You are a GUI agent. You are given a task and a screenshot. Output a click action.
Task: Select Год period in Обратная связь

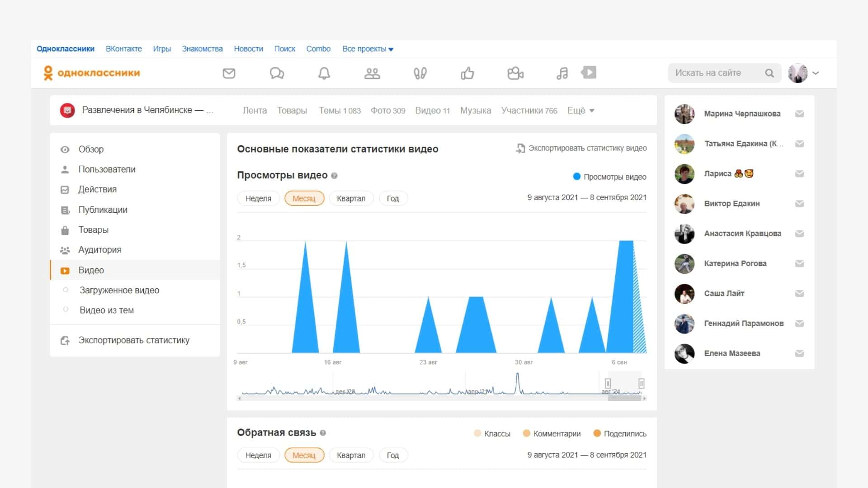click(392, 455)
